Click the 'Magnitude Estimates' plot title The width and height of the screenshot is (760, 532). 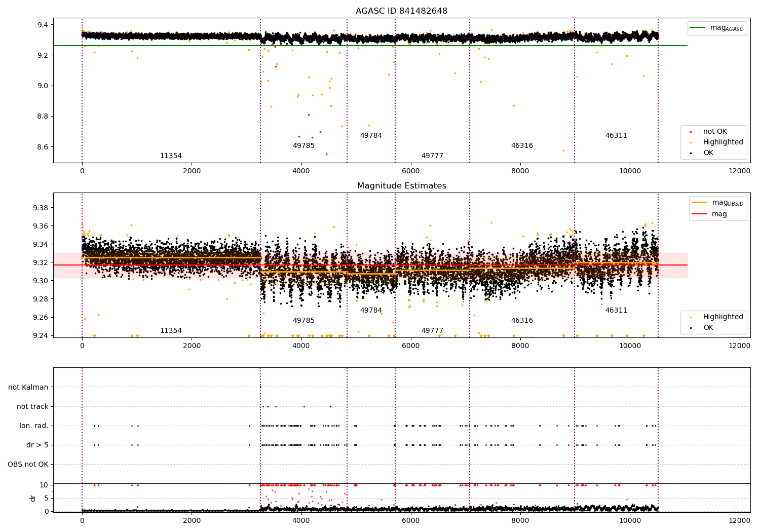pos(401,186)
